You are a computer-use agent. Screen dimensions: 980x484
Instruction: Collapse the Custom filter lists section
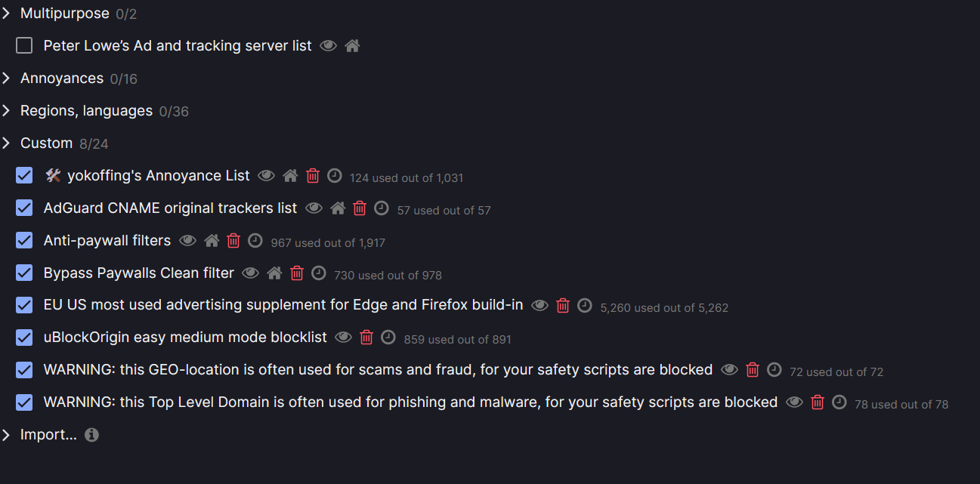(7, 143)
